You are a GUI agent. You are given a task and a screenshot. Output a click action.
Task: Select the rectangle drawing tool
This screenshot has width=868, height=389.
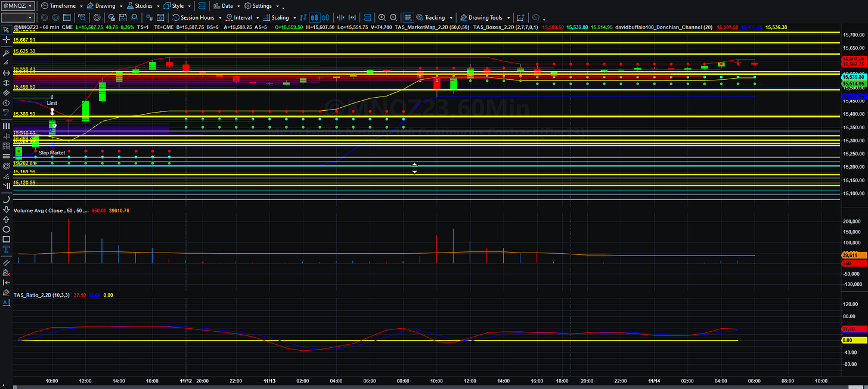click(x=6, y=239)
